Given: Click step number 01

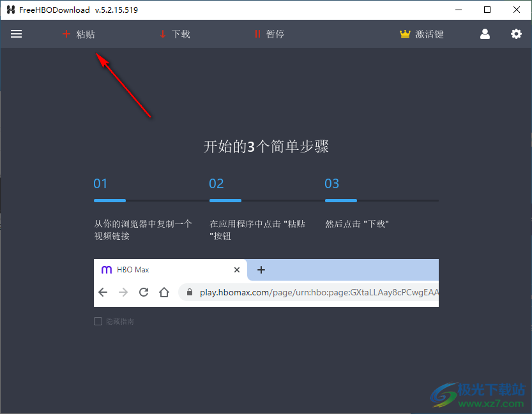Looking at the screenshot, I should click(100, 184).
